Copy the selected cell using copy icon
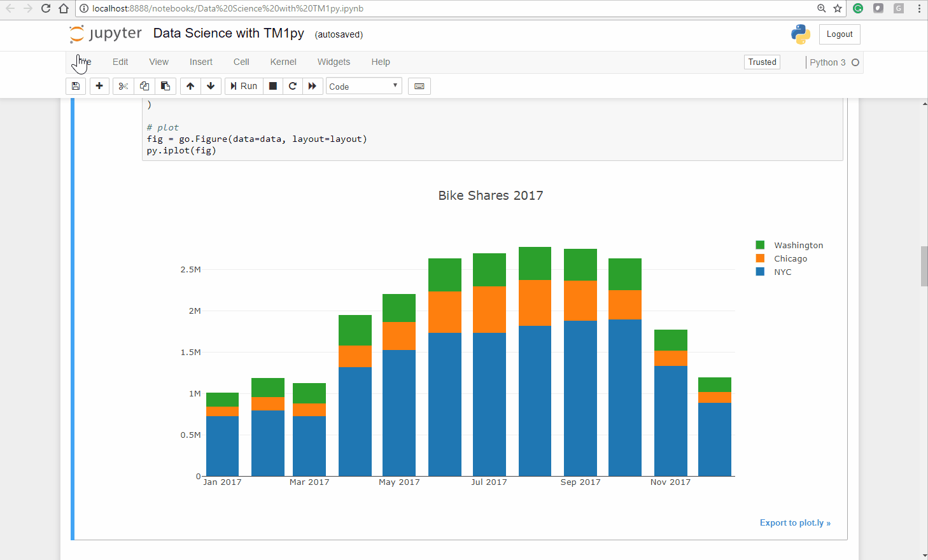Screen dimensions: 928x560 (x=144, y=86)
